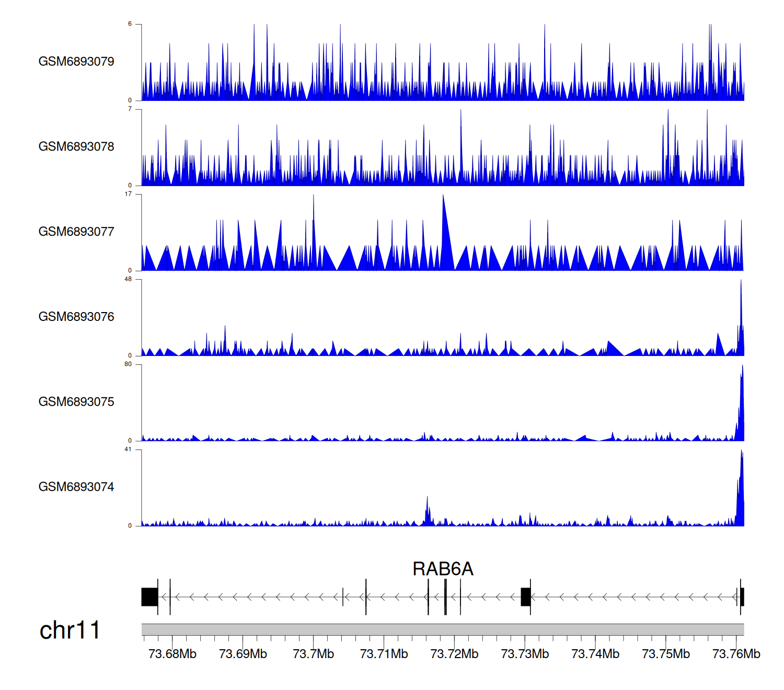Click the y-axis maximum value 48
Screen dimensions: 784x690
[128, 279]
